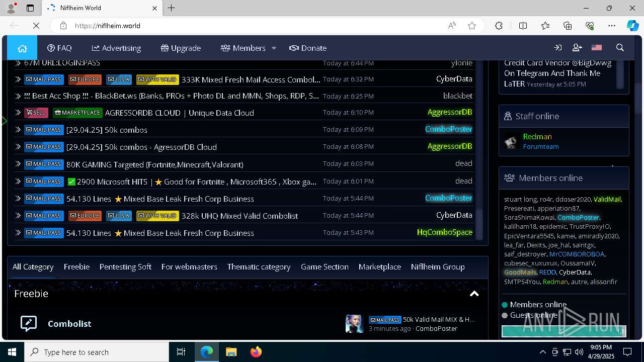Open taskbar clock and date

coord(600,352)
